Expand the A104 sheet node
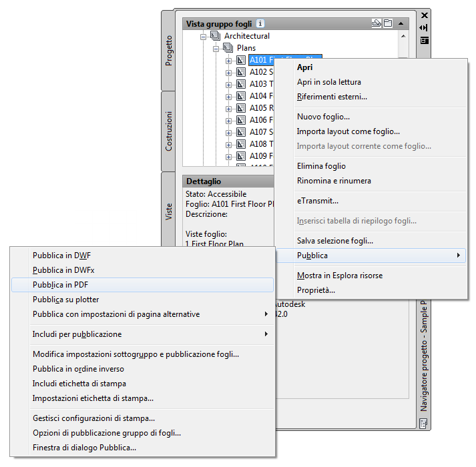Image resolution: width=476 pixels, height=467 pixels. point(228,97)
